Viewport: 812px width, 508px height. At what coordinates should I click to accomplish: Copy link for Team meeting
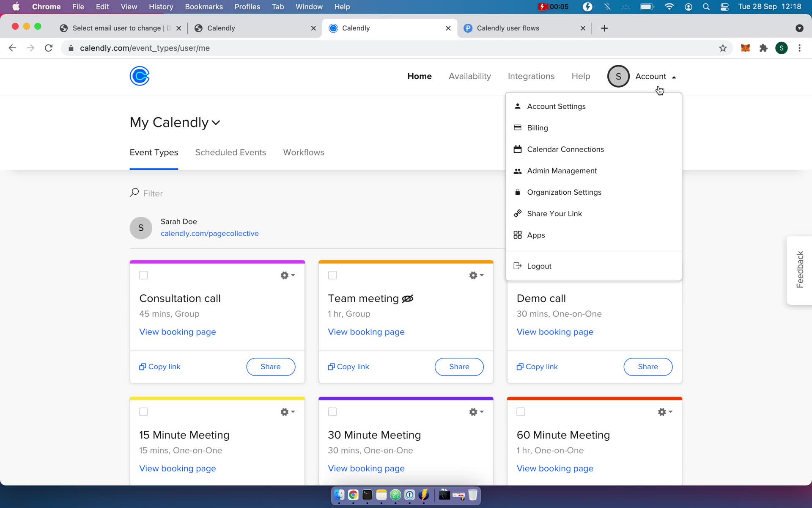[348, 367]
